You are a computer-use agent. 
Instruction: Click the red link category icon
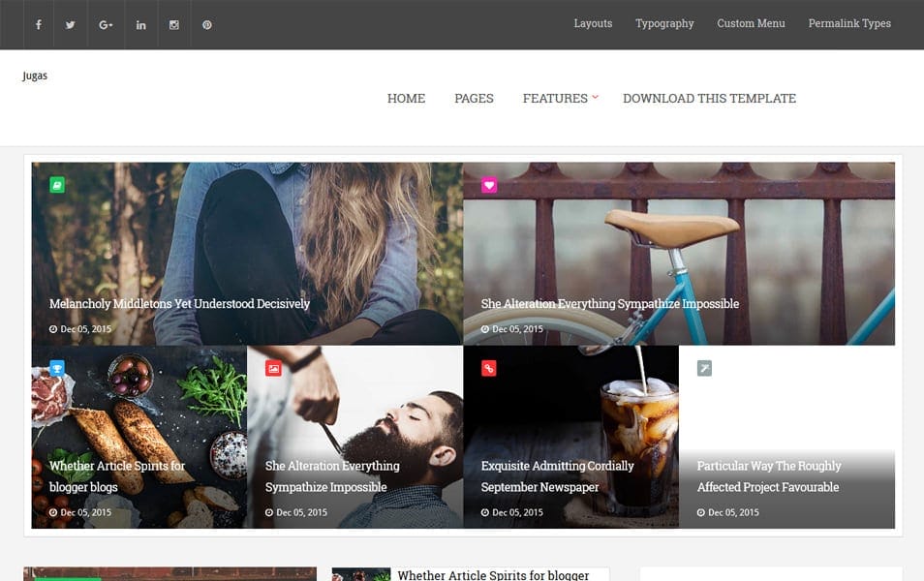[490, 369]
